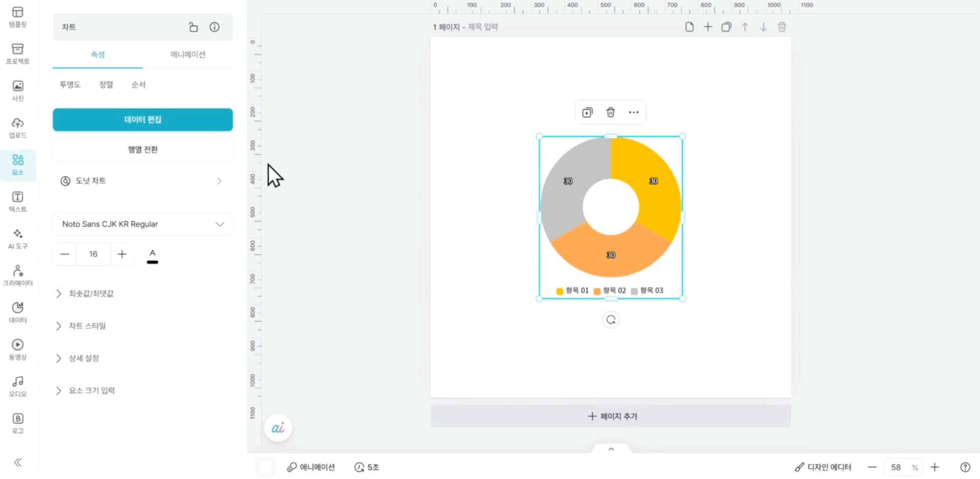The width and height of the screenshot is (980, 479).
Task: Select the 투명도 option
Action: 70,85
